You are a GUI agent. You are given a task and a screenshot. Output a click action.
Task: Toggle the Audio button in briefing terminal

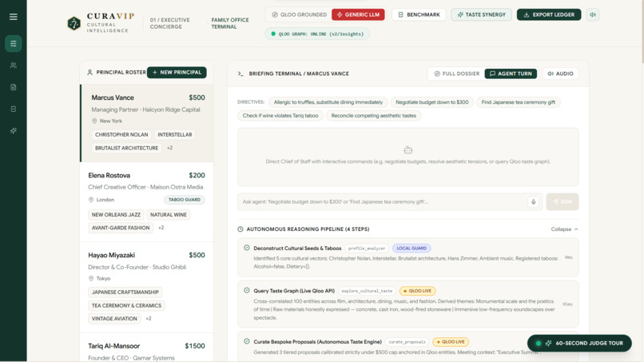point(560,74)
